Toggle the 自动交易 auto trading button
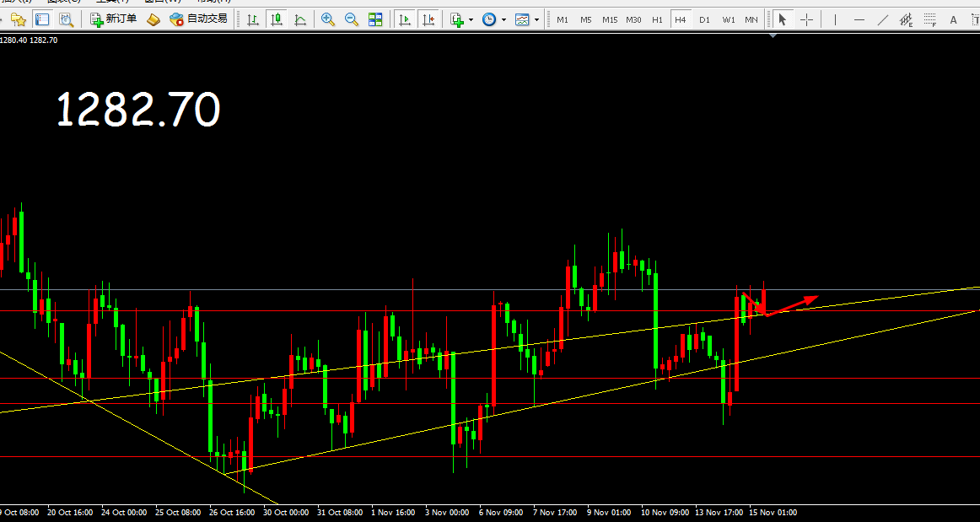 click(199, 19)
